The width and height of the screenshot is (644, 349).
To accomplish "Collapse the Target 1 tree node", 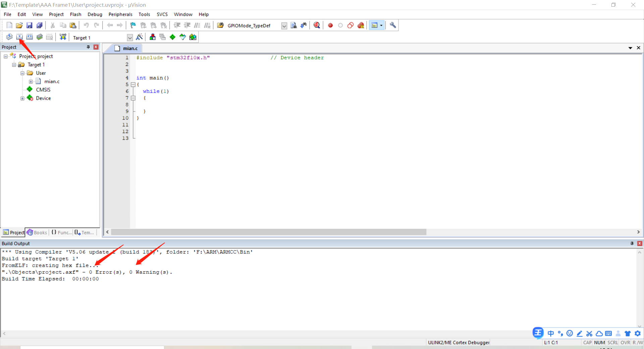I will click(x=14, y=65).
